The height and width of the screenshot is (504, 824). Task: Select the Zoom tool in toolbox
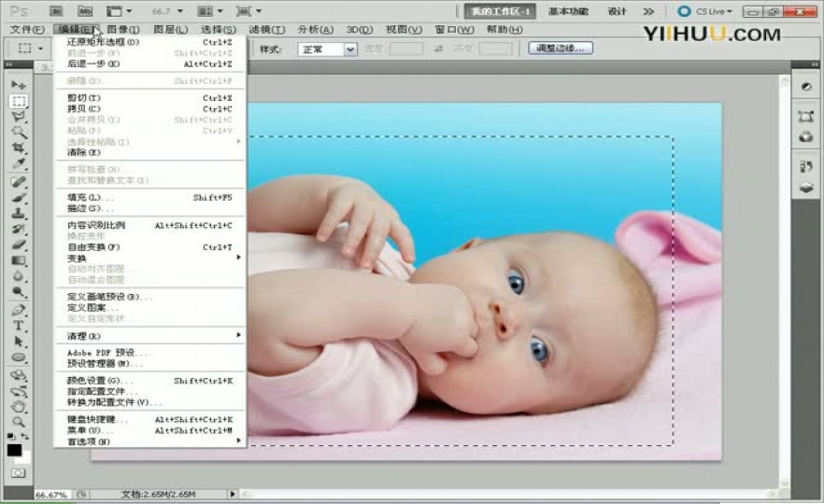point(19,422)
